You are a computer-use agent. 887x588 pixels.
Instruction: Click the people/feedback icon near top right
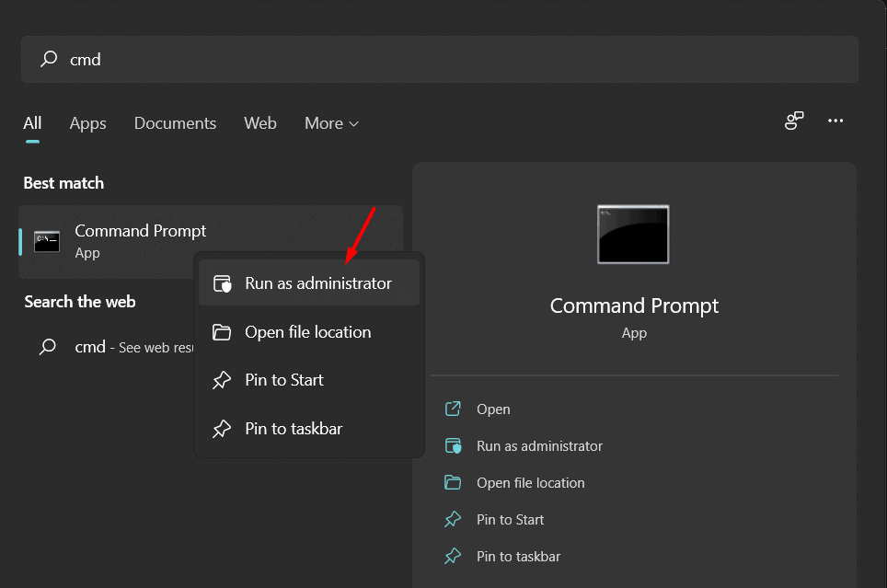794,121
